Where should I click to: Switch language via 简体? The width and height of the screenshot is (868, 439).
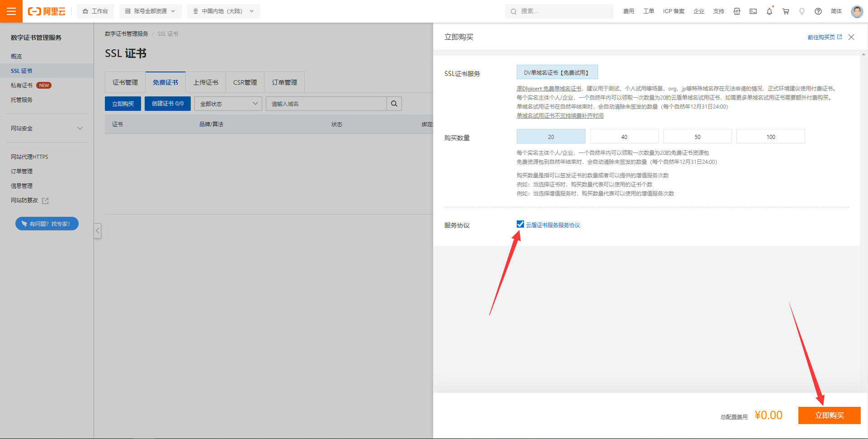(x=836, y=11)
